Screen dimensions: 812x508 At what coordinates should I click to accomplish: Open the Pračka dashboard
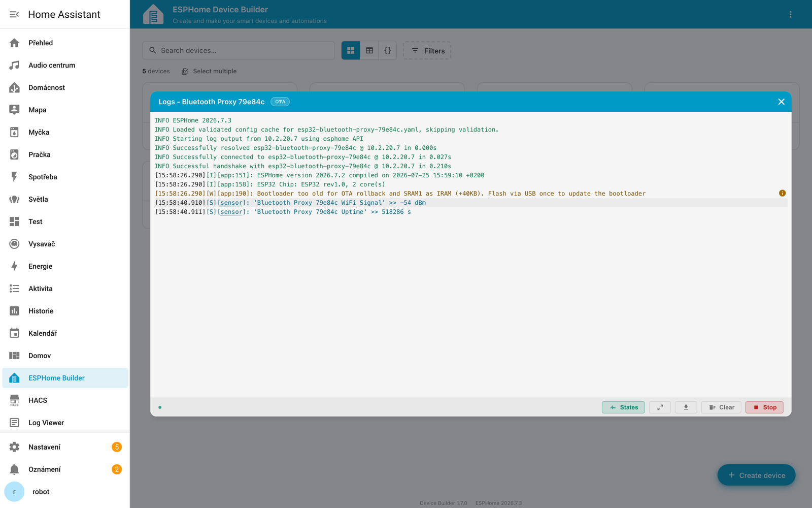pos(65,154)
